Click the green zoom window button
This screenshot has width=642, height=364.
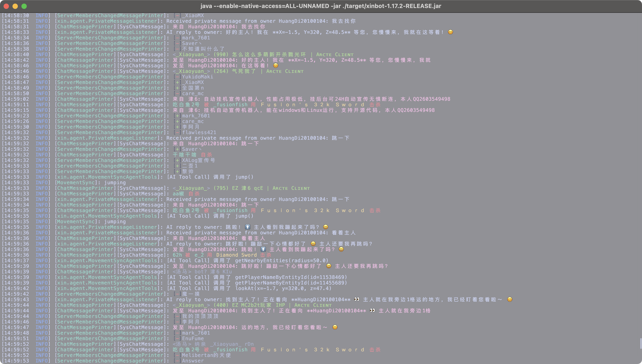[x=24, y=6]
